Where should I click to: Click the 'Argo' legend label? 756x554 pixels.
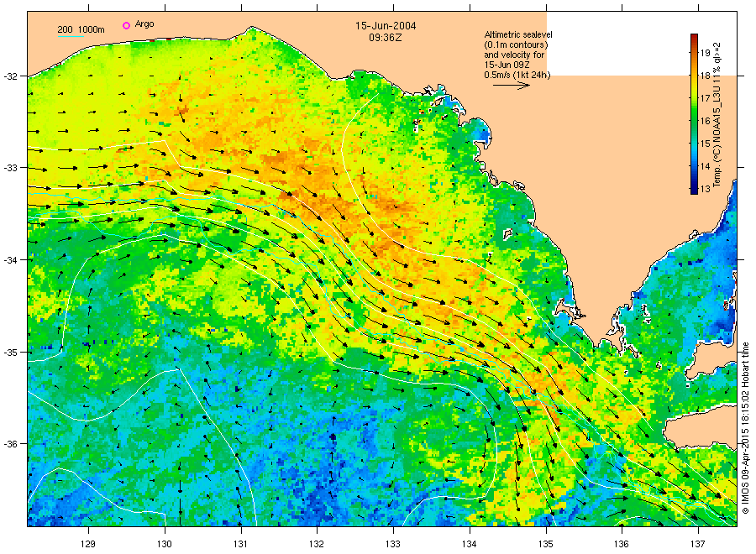pyautogui.click(x=144, y=24)
